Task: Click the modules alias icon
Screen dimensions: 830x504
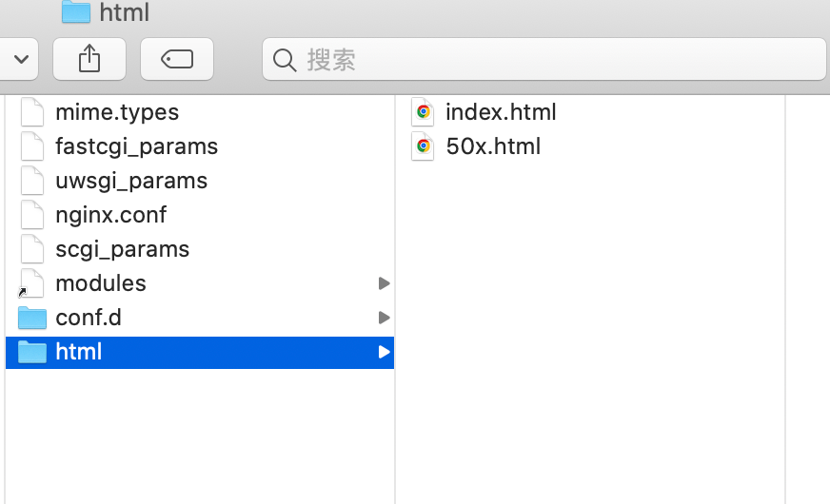Action: pyautogui.click(x=31, y=283)
